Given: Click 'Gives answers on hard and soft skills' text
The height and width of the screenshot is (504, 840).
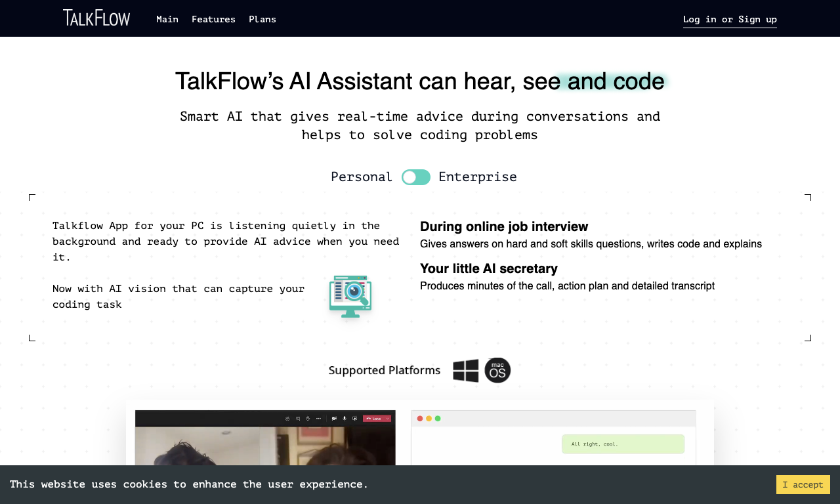Looking at the screenshot, I should [x=591, y=244].
